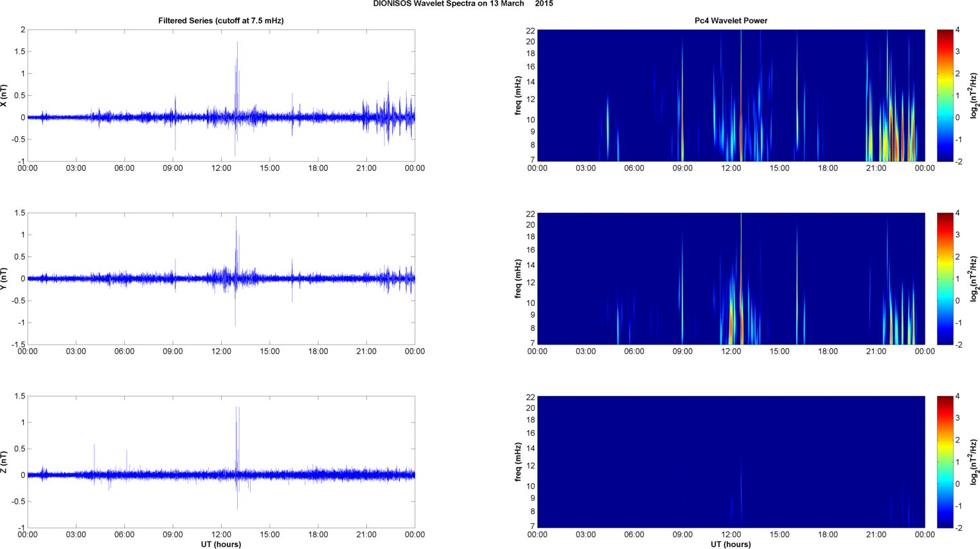Click the 'Z (nT)' axis label

pyautogui.click(x=4, y=462)
